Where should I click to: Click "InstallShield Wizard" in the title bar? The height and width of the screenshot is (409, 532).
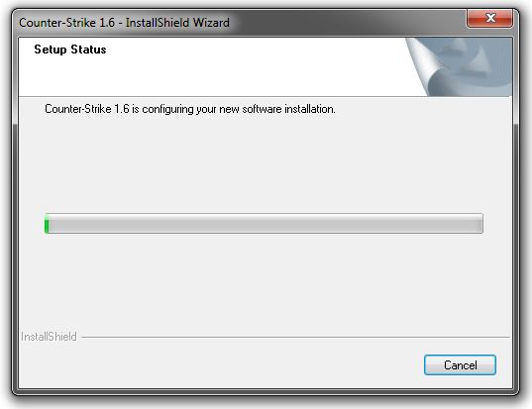[177, 23]
